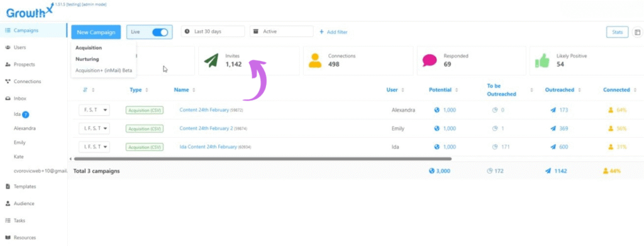Click the Stats button

point(618,32)
